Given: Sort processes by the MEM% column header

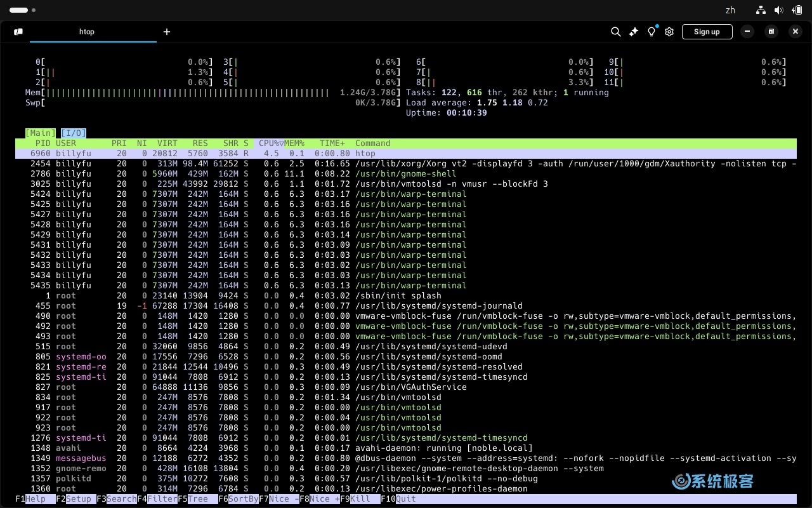Looking at the screenshot, I should click(x=294, y=144).
